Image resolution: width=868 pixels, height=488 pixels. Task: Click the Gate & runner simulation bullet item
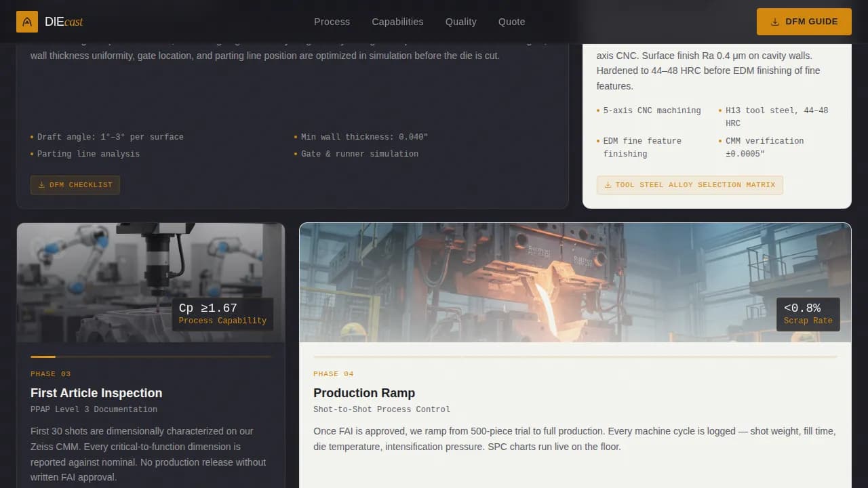pos(360,154)
